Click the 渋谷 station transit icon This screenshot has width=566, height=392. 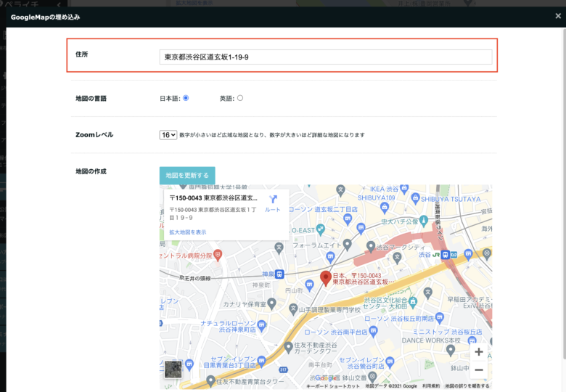pos(446,255)
